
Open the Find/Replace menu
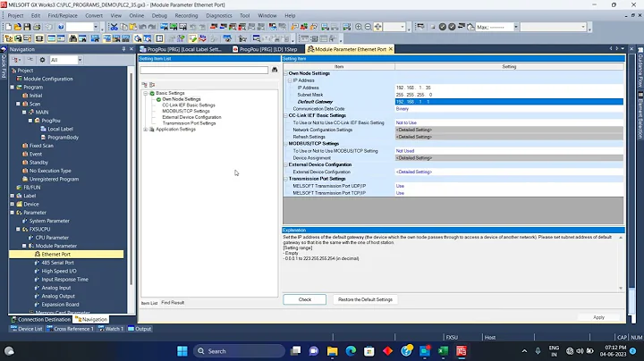pos(63,15)
